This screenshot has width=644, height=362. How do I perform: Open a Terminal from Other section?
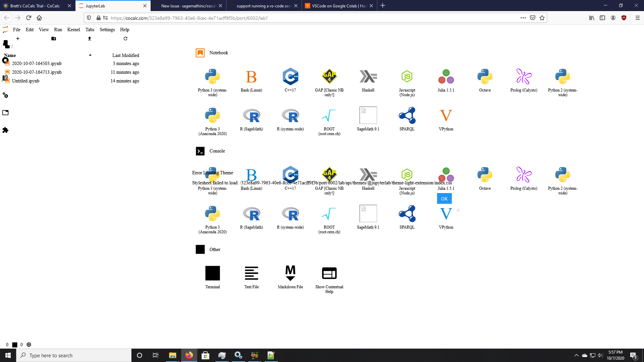212,274
